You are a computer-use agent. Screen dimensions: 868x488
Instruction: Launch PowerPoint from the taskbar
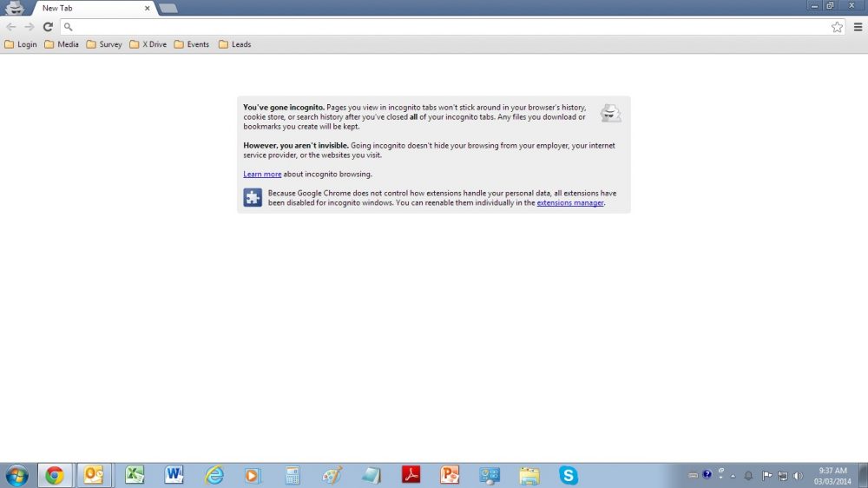click(x=450, y=475)
